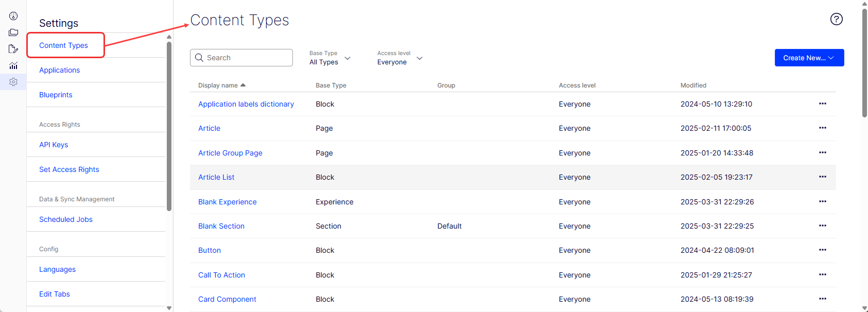Open the folders sidebar icon
Screen dimensions: 868x312
13,32
